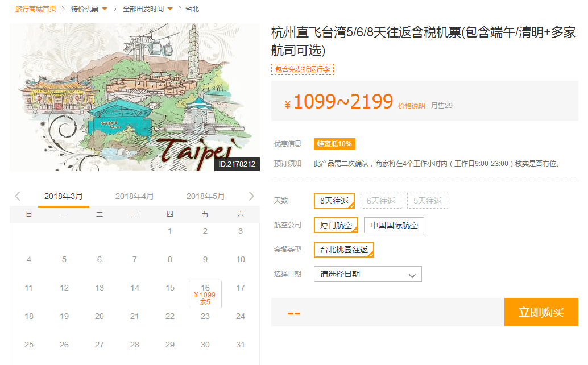Click calendar date 28
This screenshot has height=365, width=588.
pyautogui.click(x=135, y=345)
